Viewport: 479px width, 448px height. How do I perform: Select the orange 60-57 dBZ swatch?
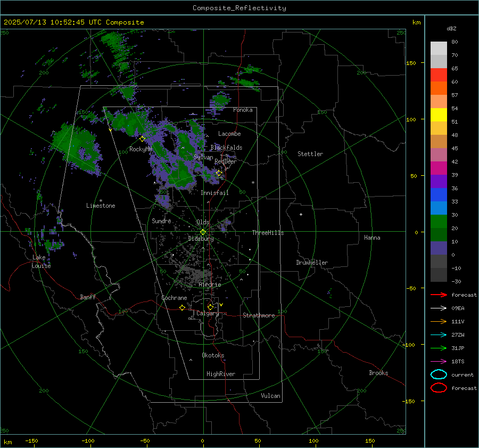[439, 88]
